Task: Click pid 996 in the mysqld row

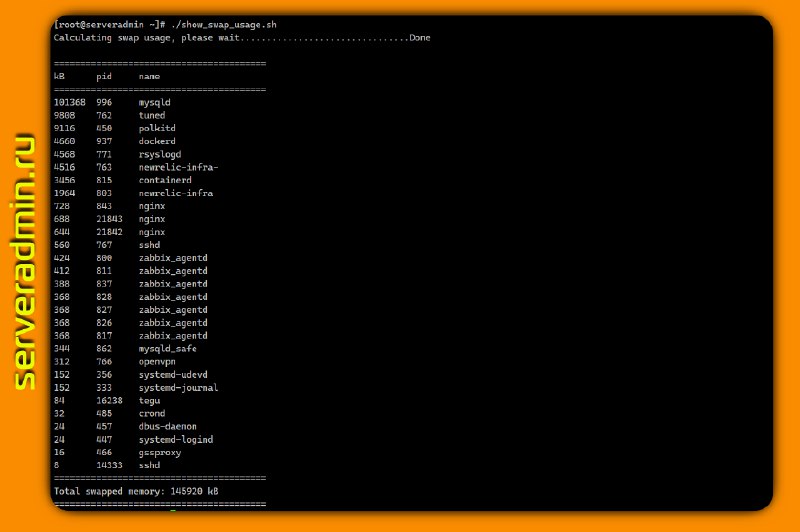Action: [x=104, y=103]
